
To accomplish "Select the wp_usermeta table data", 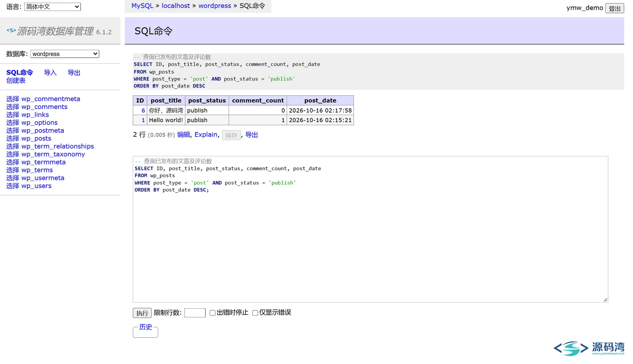I will coord(13,178).
